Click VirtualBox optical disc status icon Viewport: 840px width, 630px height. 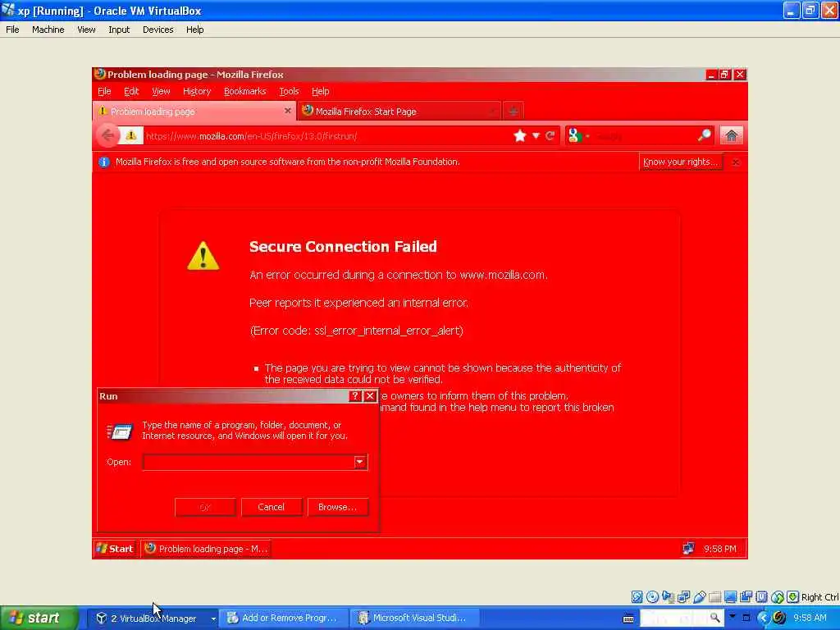click(652, 597)
